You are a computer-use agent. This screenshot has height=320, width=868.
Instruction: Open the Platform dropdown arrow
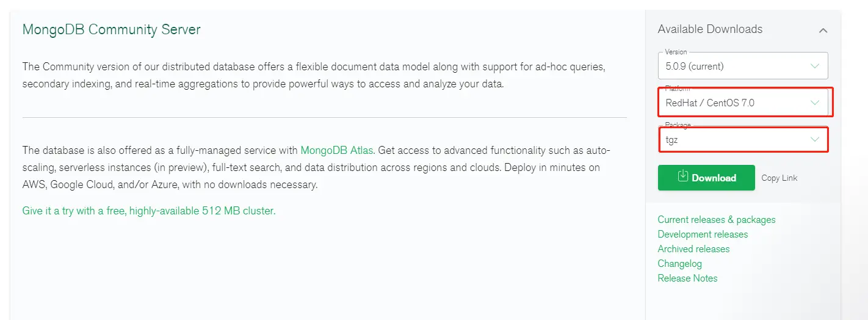(815, 103)
